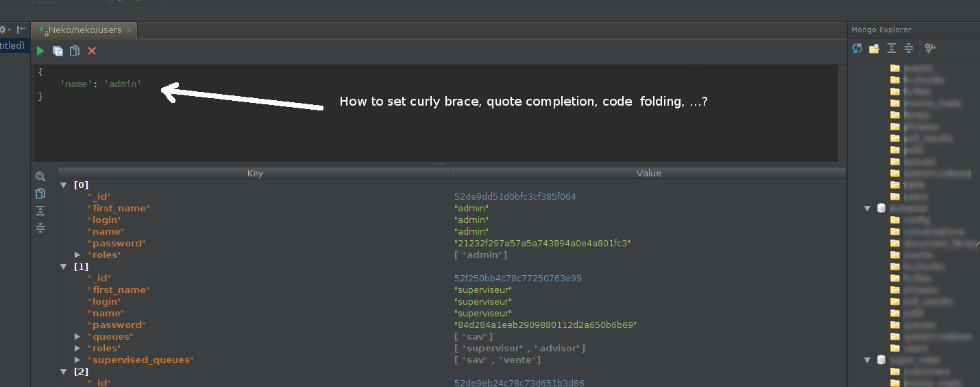Screen dimensions: 980x387
Task: Switch to the Neko/neko/users tab
Action: (x=85, y=30)
